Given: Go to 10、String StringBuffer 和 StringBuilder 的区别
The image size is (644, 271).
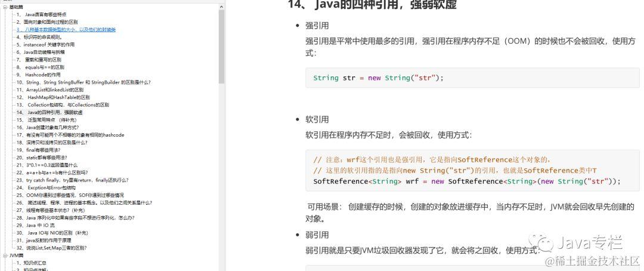Looking at the screenshot, I should 83,82.
